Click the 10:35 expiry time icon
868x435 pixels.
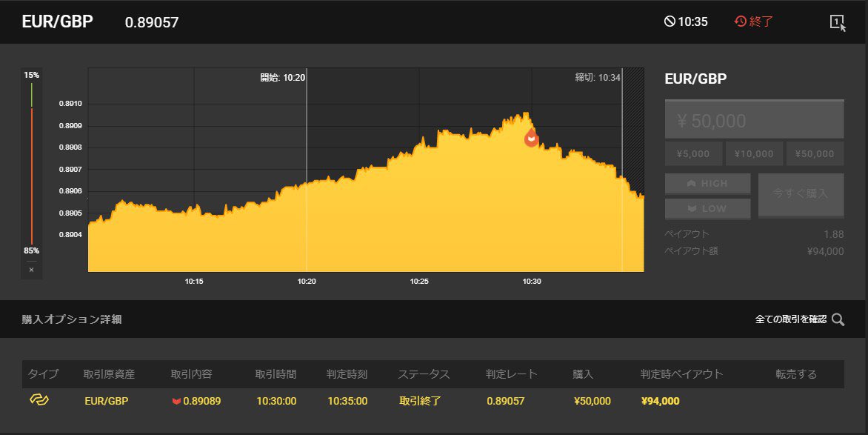[x=670, y=21]
